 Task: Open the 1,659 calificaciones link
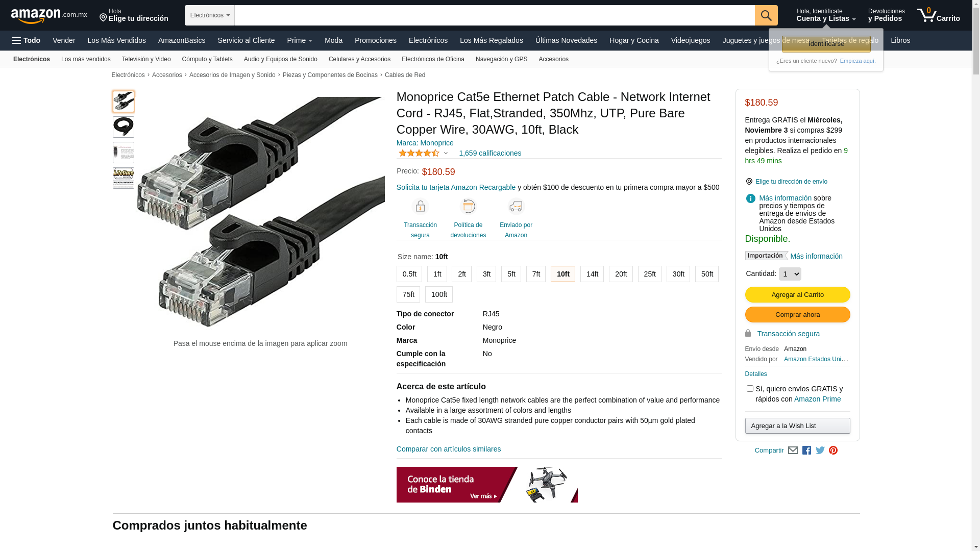coord(490,153)
